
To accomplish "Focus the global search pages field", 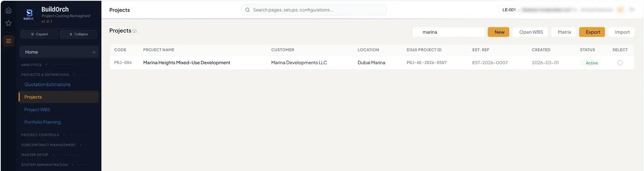I will [x=314, y=10].
